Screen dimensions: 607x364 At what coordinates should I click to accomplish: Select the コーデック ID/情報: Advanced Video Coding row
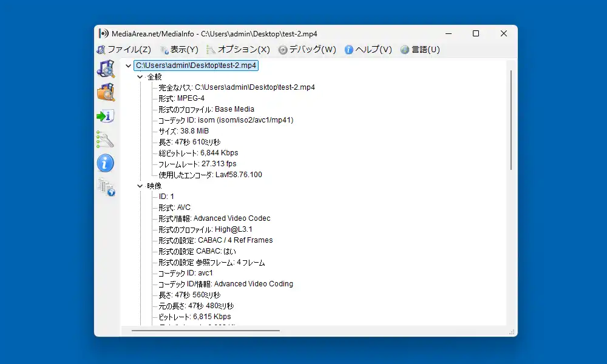point(225,284)
